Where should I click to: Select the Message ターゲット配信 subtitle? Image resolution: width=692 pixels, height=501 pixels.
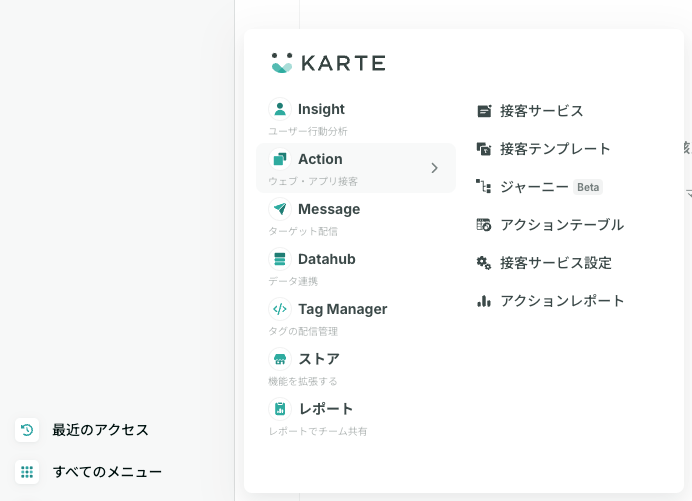click(303, 231)
